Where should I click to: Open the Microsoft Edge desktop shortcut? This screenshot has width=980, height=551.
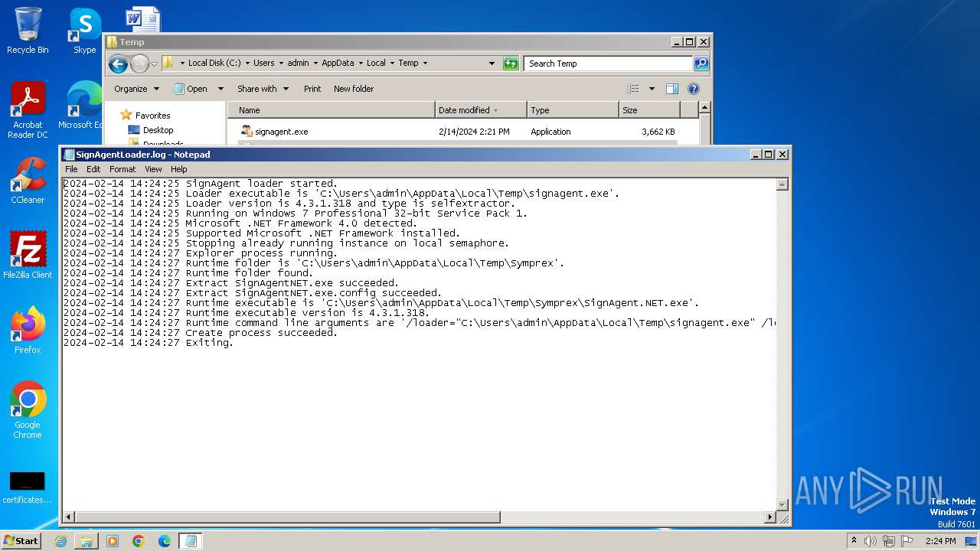pyautogui.click(x=83, y=106)
